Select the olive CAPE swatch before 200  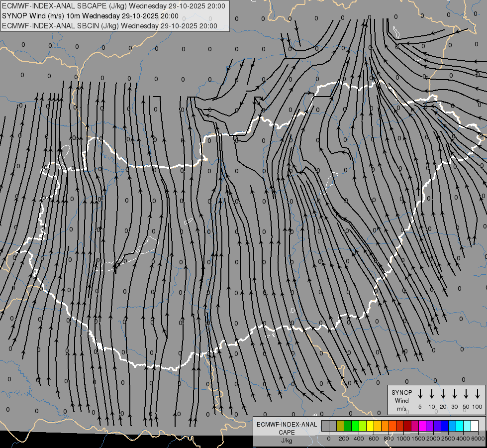pyautogui.click(x=340, y=426)
